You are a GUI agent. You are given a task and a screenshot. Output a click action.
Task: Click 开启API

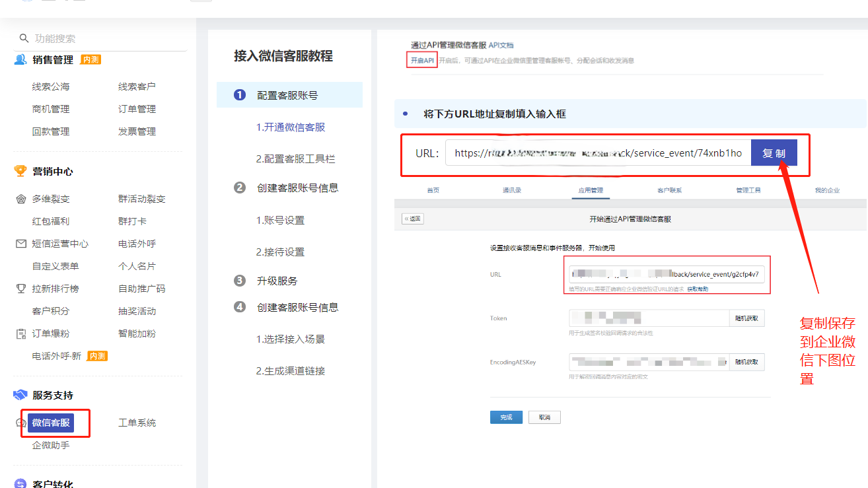(422, 60)
